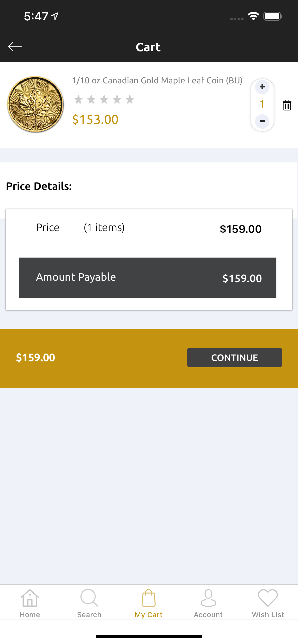Tap the CONTINUE button

pos(234,357)
